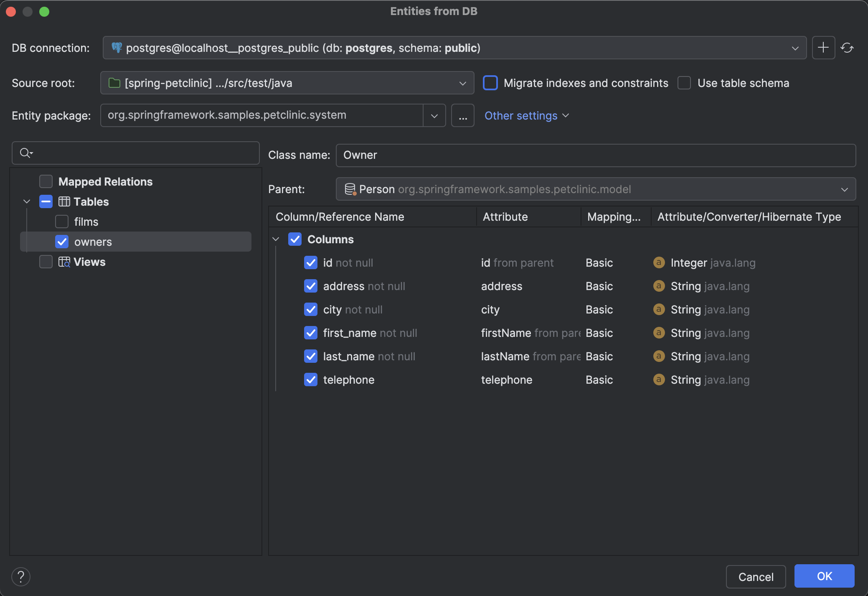Add a new database connection with plus icon
This screenshot has width=868, height=596.
click(823, 48)
